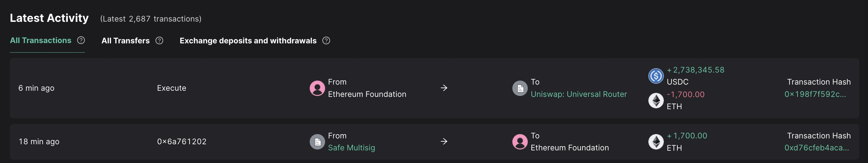This screenshot has height=163, width=868.
Task: Click ETH icon in the Execute transaction
Action: pyautogui.click(x=656, y=101)
